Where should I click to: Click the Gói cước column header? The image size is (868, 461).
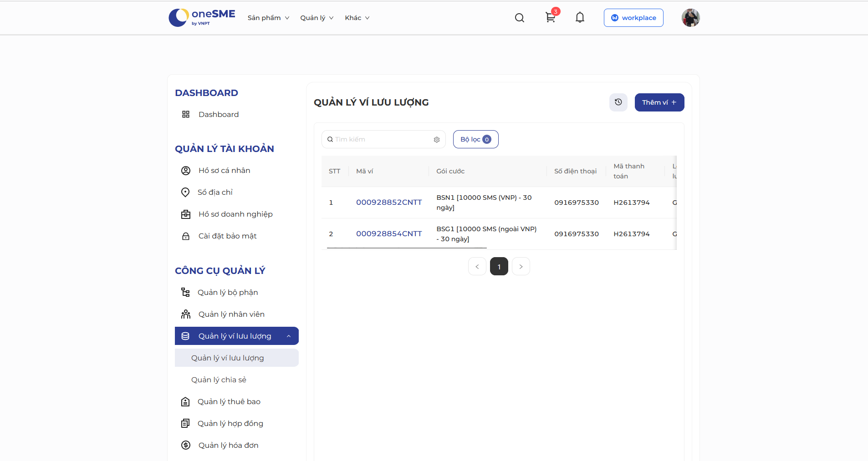(488, 172)
